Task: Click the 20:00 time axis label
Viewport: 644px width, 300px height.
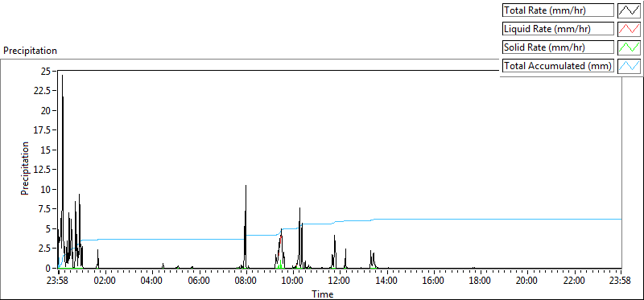Action: click(527, 282)
